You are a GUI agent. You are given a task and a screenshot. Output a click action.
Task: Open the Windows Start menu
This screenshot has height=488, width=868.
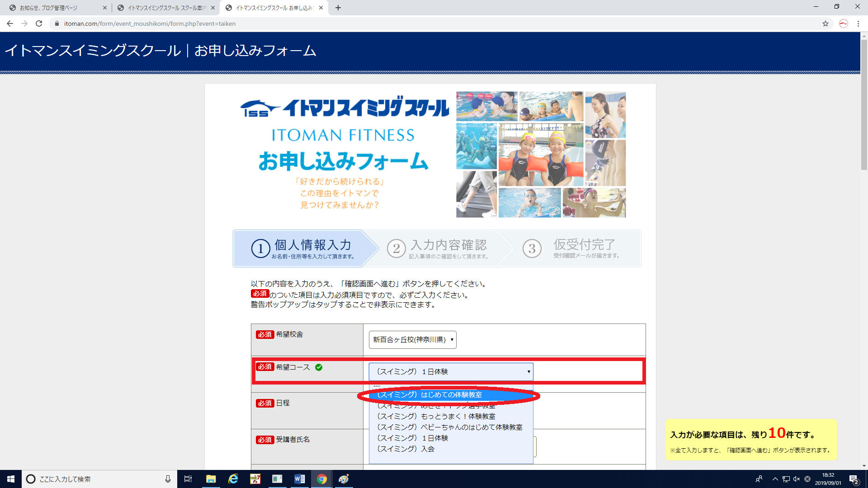11,479
